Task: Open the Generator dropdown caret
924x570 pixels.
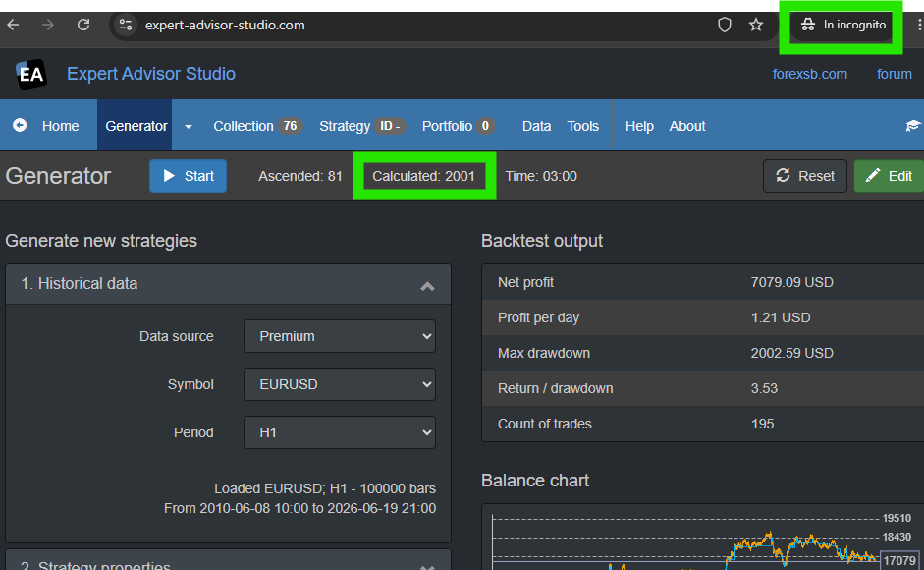Action: (189, 126)
